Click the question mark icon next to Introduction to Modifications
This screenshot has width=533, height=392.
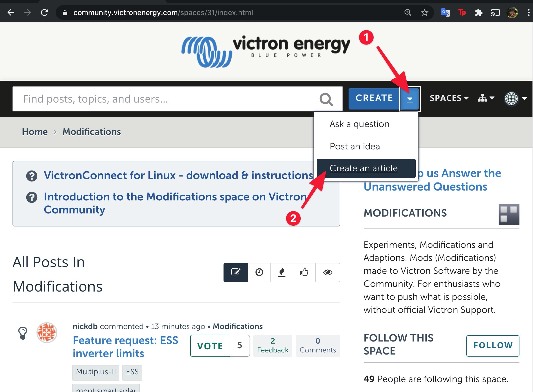[x=32, y=197]
